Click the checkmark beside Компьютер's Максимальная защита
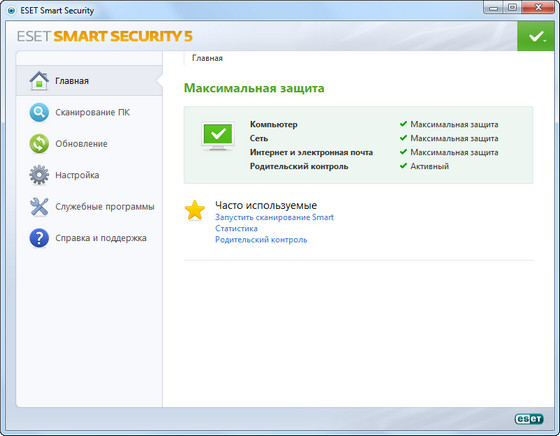This screenshot has height=436, width=560. click(403, 124)
